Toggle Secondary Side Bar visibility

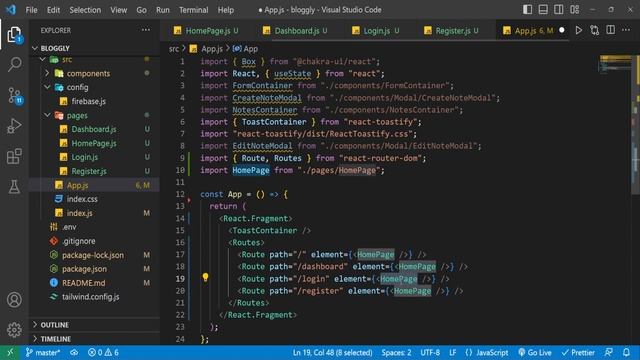point(559,9)
